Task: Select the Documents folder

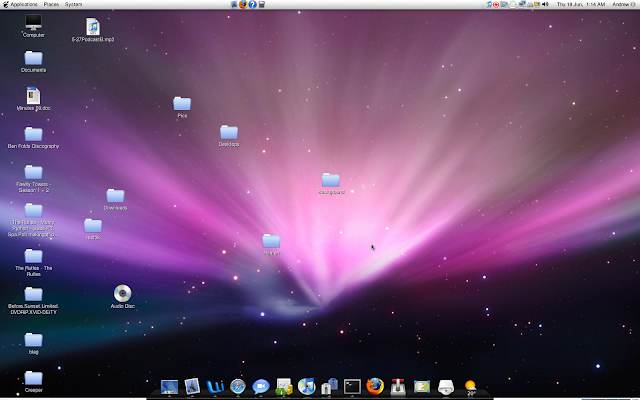Action: point(33,61)
